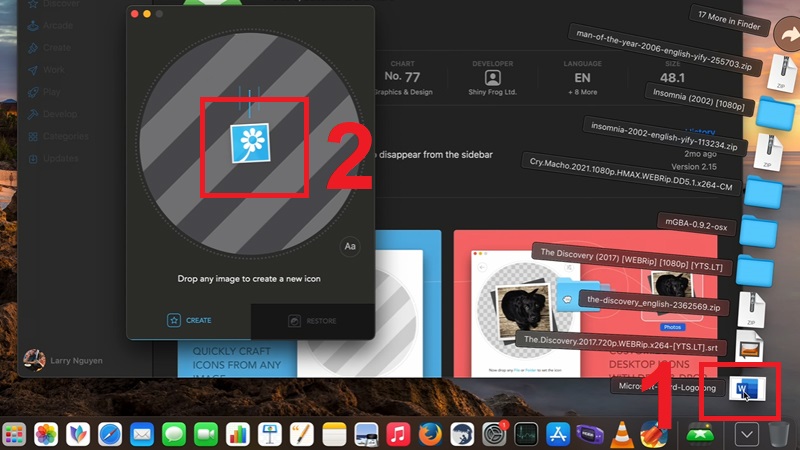Switch to the Restore tab in Image2icon

point(312,321)
